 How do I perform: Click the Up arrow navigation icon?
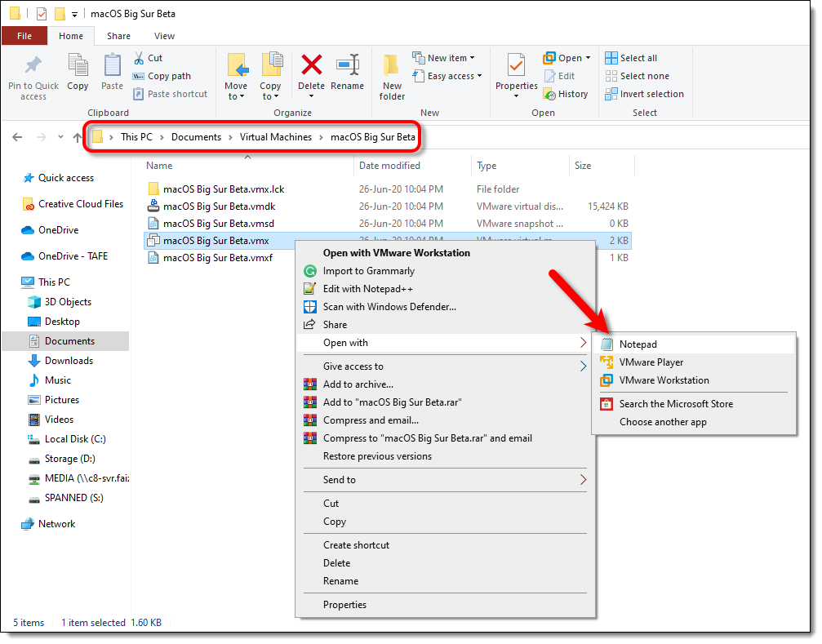[78, 137]
